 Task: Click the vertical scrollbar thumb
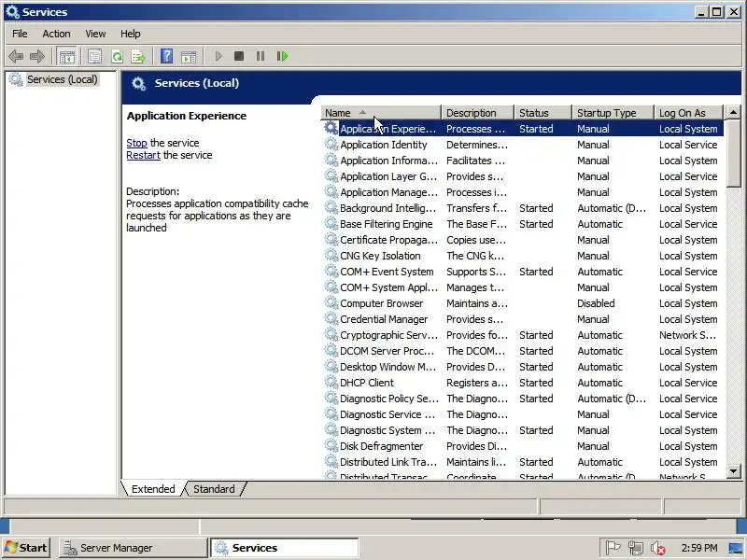734,153
